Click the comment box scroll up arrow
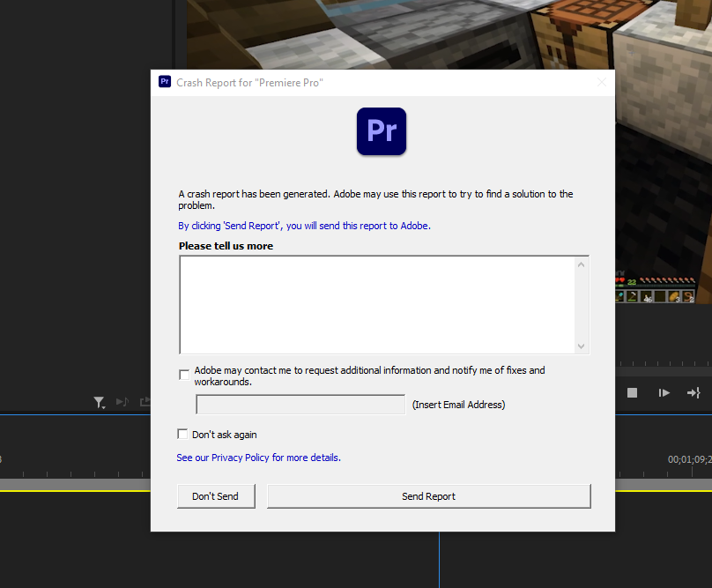Screen dimensions: 712x588 (581, 264)
